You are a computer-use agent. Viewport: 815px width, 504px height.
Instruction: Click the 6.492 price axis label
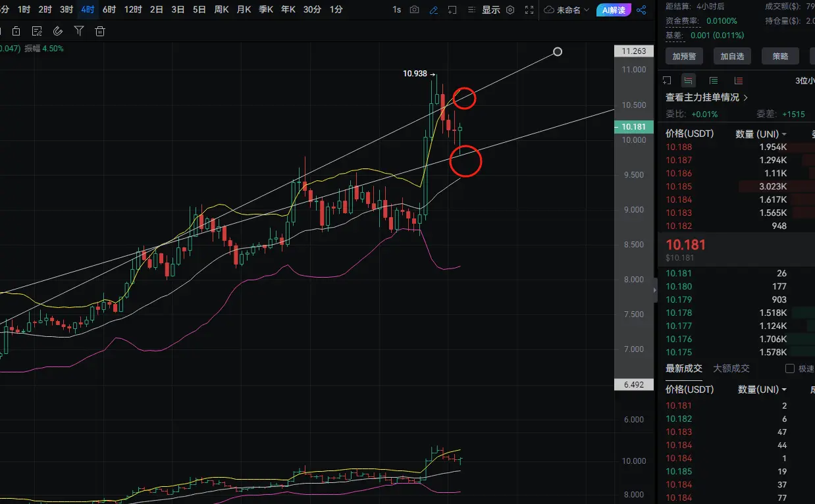pyautogui.click(x=633, y=385)
